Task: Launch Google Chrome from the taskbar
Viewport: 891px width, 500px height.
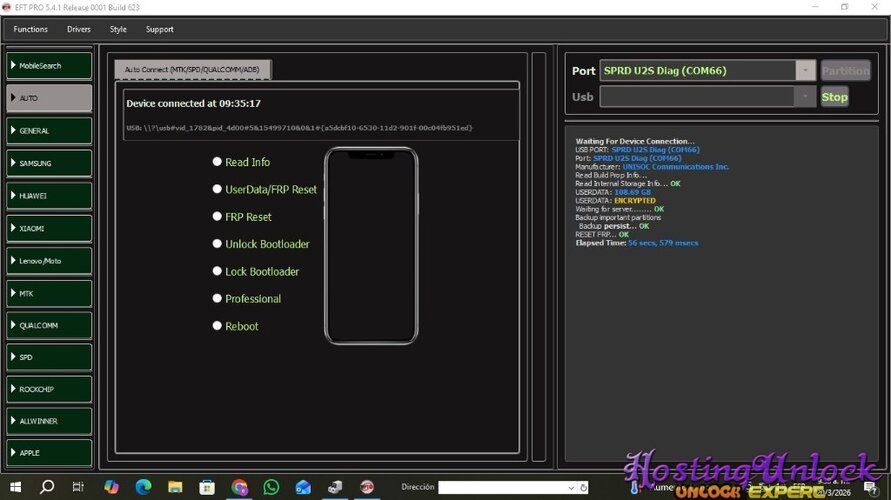Action: tap(239, 487)
